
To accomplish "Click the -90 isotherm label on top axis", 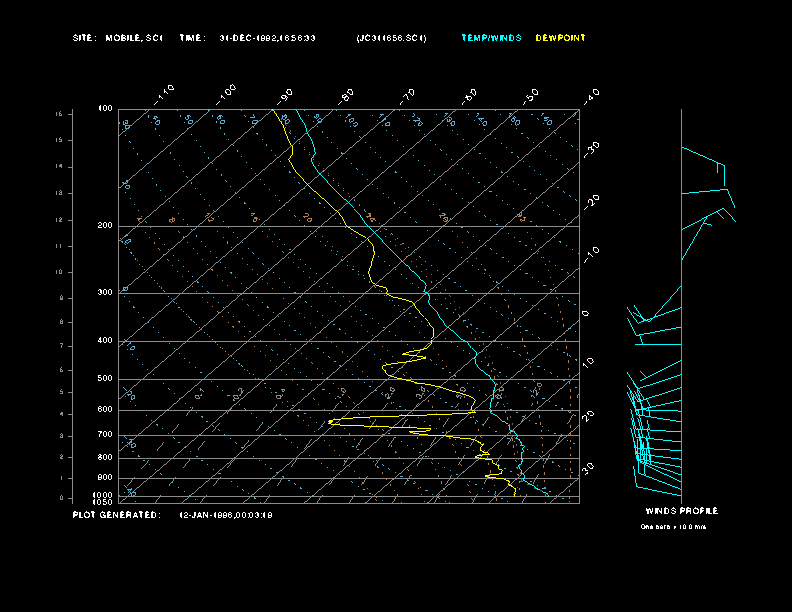I will point(285,95).
